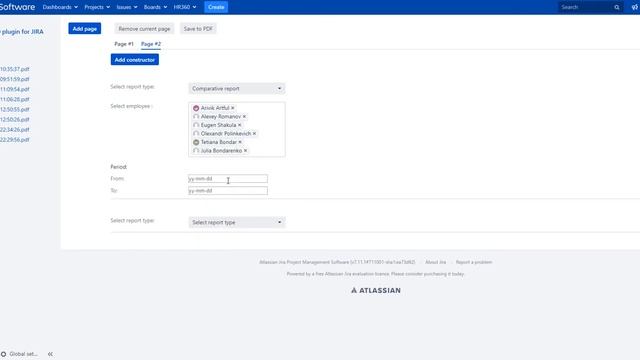Click the feedback icon at top right
This screenshot has width=640, height=360.
pos(635,7)
